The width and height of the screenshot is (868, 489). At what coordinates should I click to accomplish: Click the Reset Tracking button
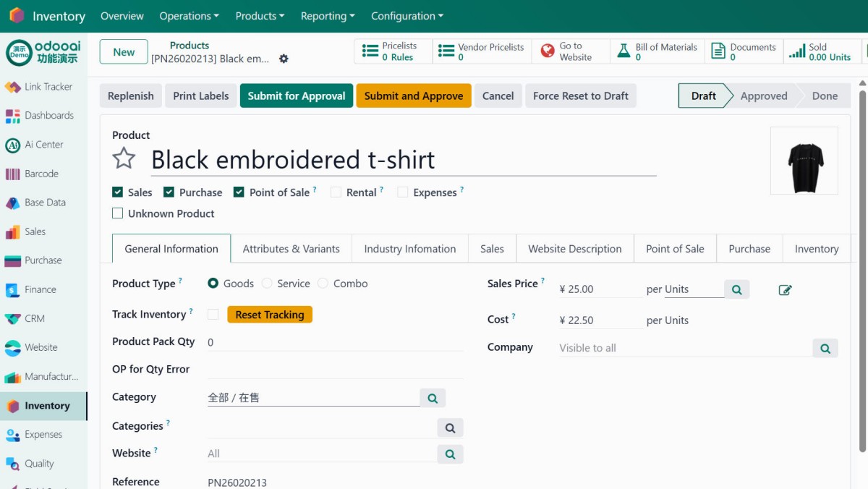(270, 315)
